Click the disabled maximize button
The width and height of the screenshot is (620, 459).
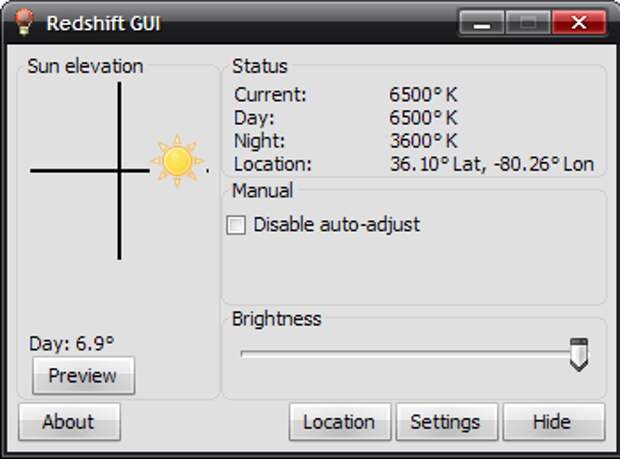(x=528, y=23)
